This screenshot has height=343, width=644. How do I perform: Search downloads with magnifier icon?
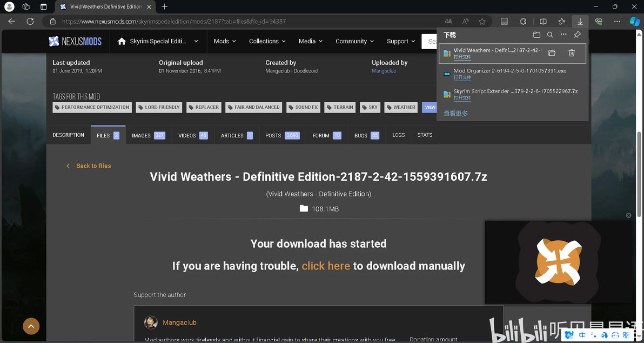point(550,35)
